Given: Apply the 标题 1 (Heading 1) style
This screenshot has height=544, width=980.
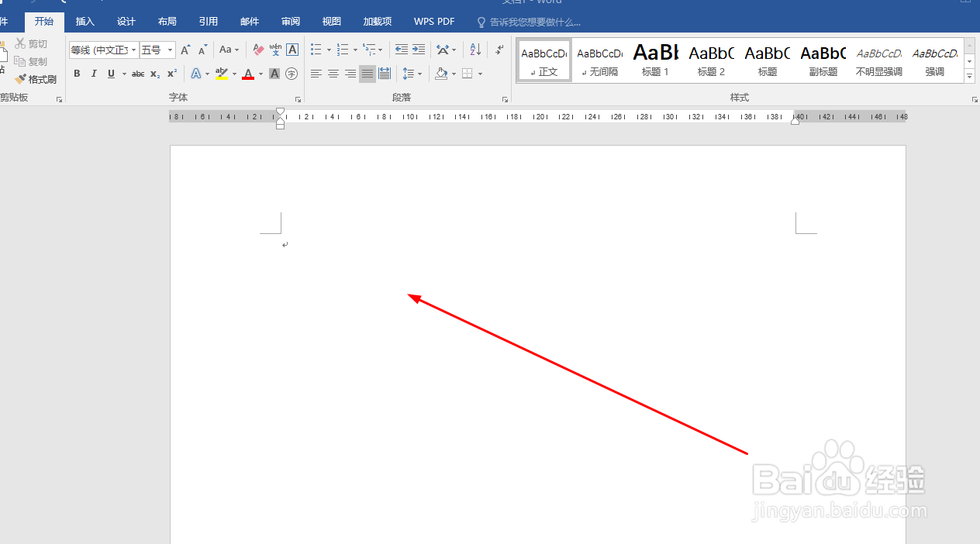Looking at the screenshot, I should (x=656, y=60).
